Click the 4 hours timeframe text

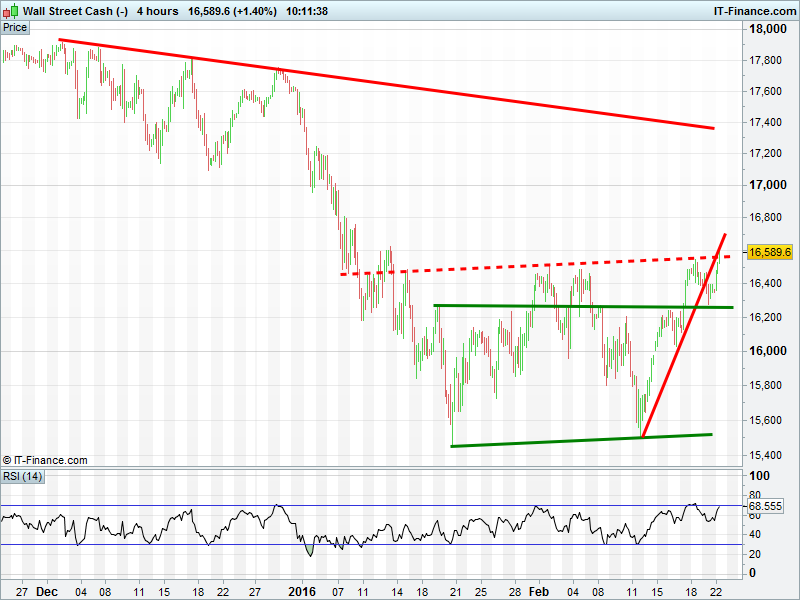[x=158, y=11]
